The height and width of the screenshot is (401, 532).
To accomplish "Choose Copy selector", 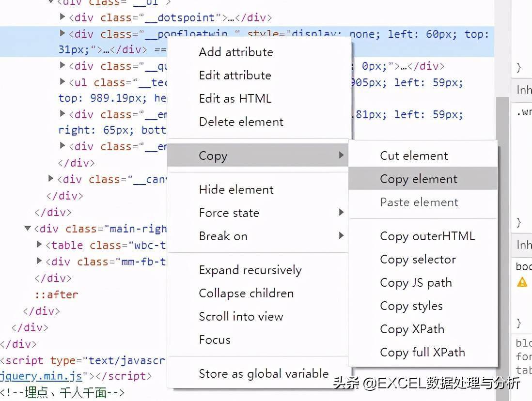I will tap(423, 260).
